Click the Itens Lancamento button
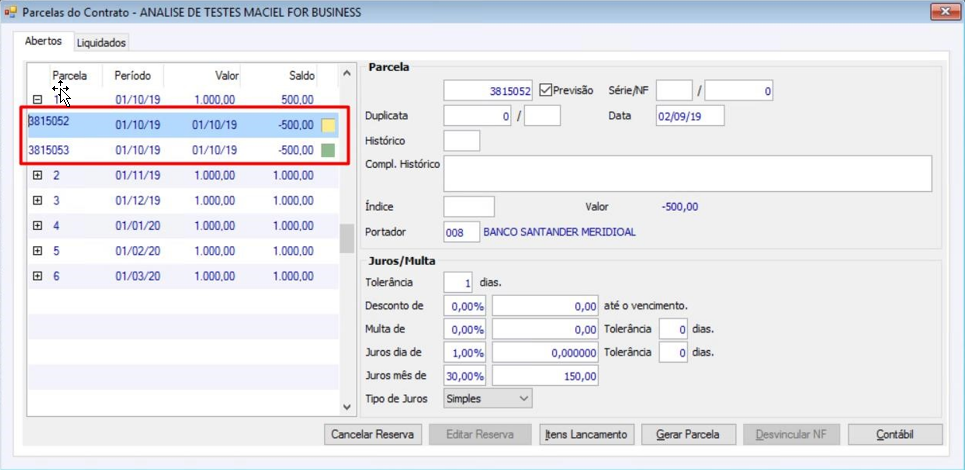The height and width of the screenshot is (470, 969). (x=586, y=434)
